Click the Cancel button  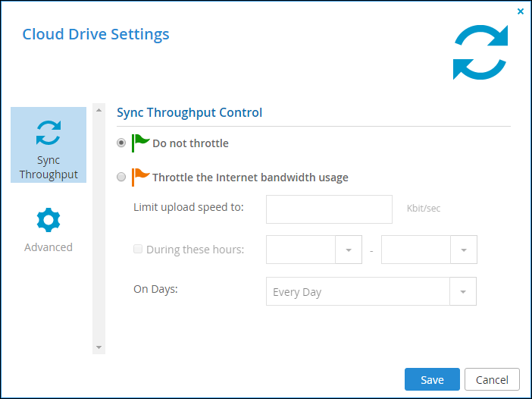tap(492, 379)
